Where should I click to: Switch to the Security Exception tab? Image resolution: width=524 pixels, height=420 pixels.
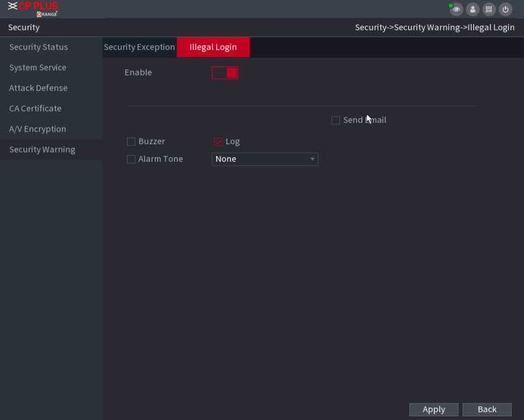pyautogui.click(x=139, y=47)
